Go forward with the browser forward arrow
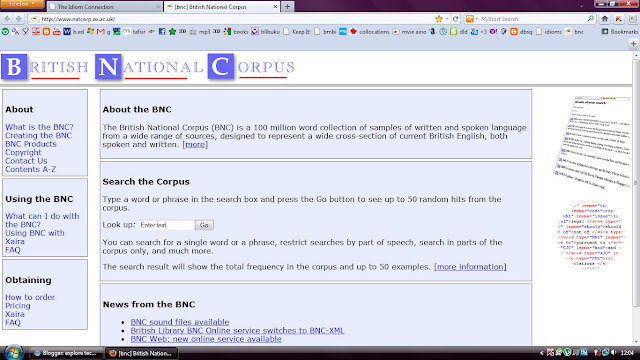 tap(18, 19)
